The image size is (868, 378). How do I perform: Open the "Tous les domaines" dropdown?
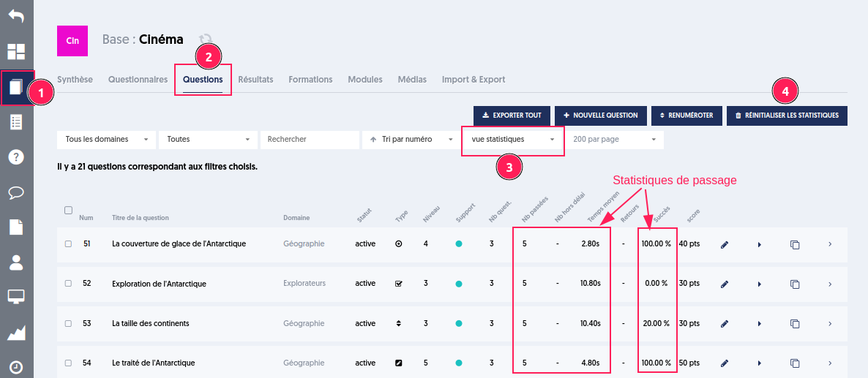click(106, 139)
